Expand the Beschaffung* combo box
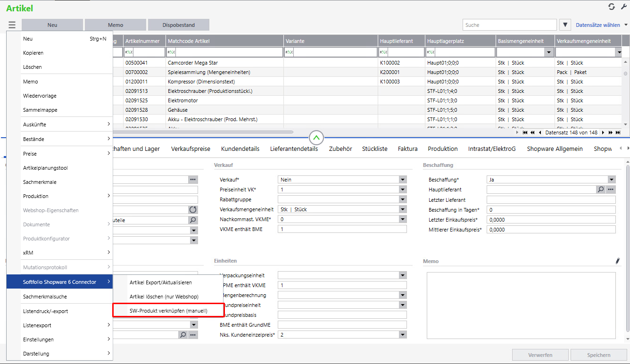Screen dimensions: 630x364 click(x=611, y=180)
